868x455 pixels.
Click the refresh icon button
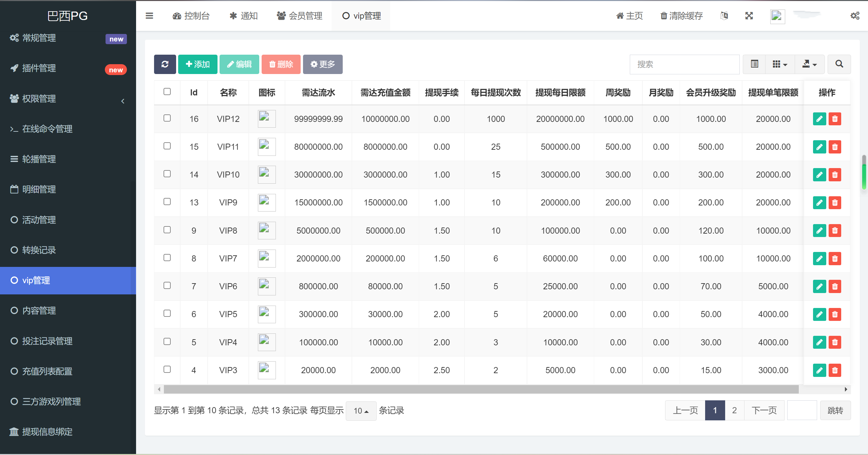[165, 64]
